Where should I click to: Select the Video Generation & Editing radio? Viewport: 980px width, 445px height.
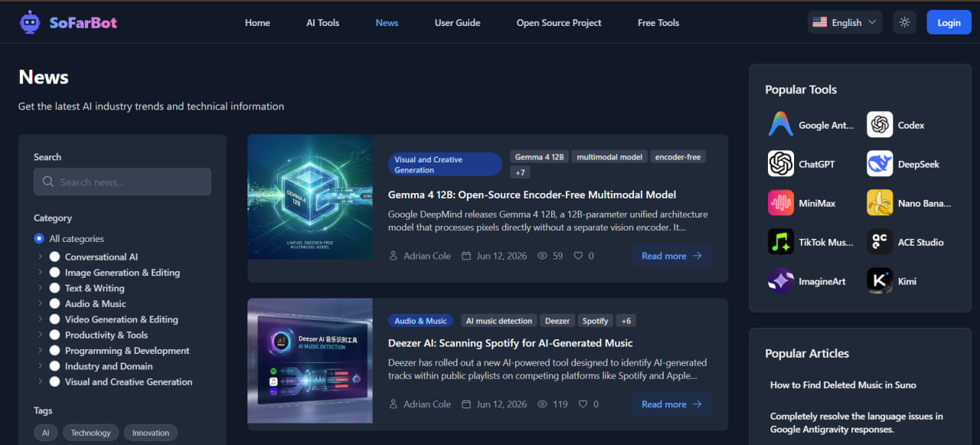(x=54, y=319)
